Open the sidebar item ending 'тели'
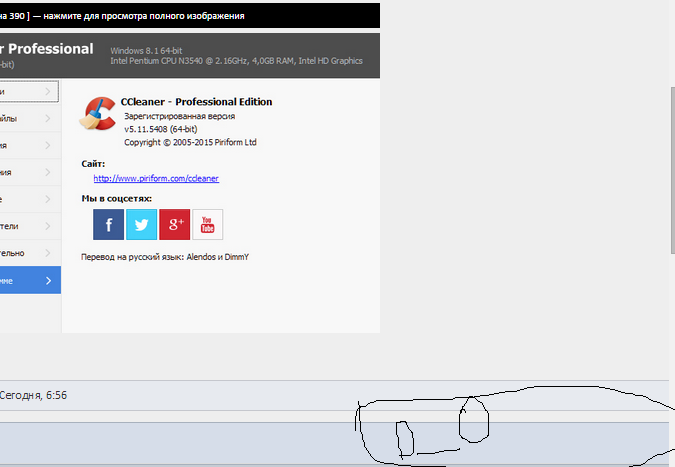Viewport: 675px width, 467px height. point(30,226)
